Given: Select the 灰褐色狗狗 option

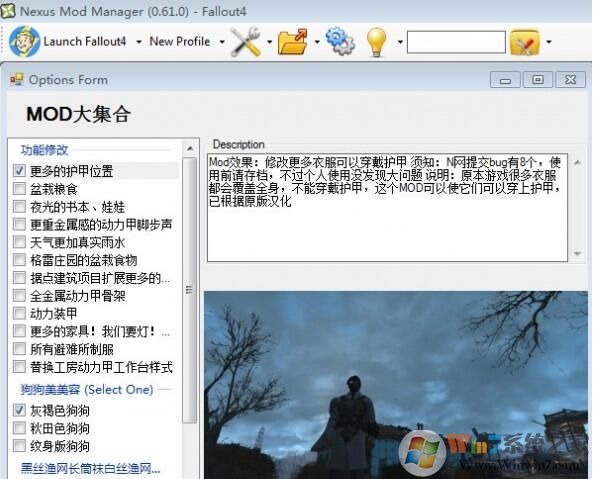Looking at the screenshot, I should point(19,410).
